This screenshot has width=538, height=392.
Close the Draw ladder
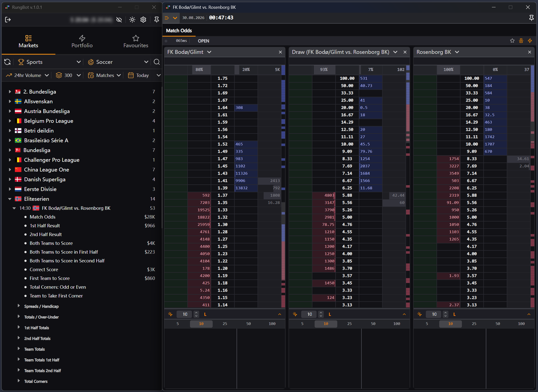(x=405, y=52)
